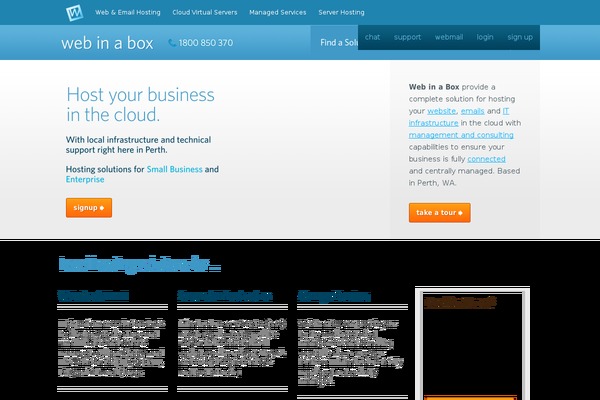The height and width of the screenshot is (400, 600).
Task: Click the login link
Action: 485,37
